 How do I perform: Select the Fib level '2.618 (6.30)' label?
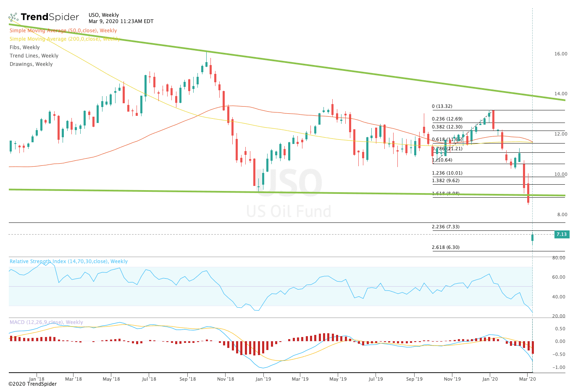[446, 248]
